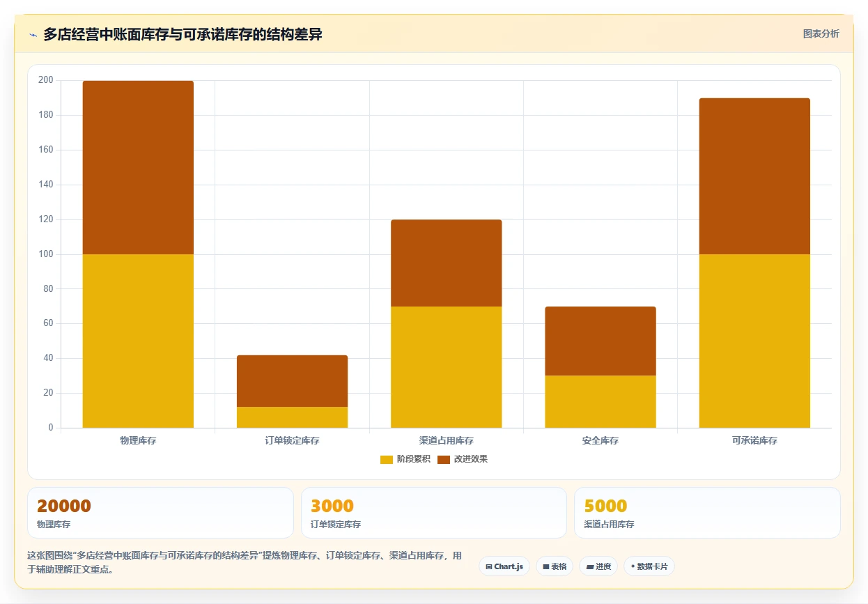Click the 表格 tag chip
This screenshot has width=868, height=604.
[x=555, y=566]
